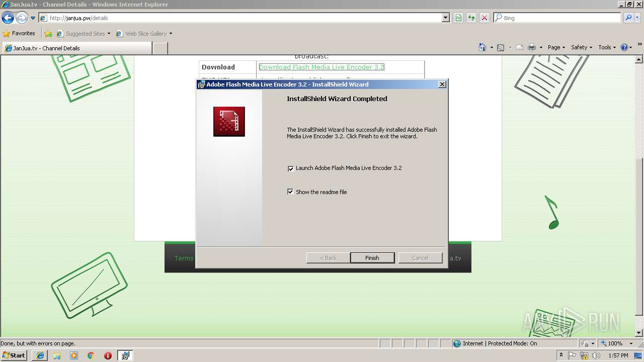Click the Finish button in wizard
The width and height of the screenshot is (644, 362).
tap(372, 258)
